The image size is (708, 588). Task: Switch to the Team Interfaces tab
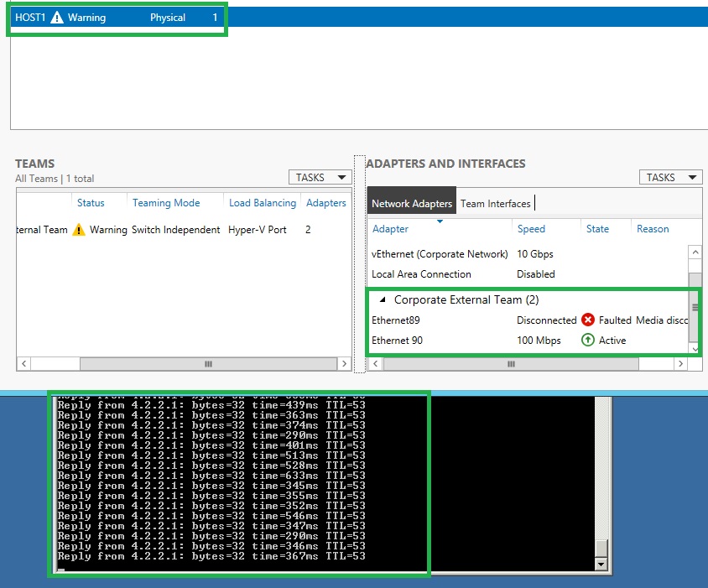(495, 204)
